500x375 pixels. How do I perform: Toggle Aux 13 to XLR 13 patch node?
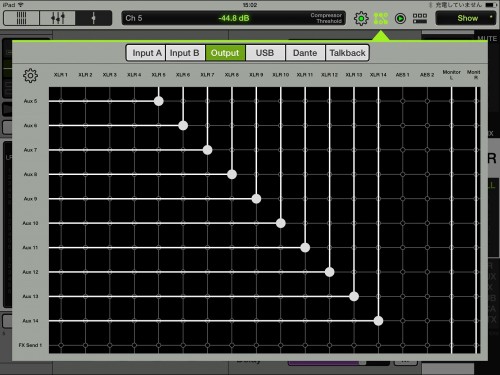(354, 296)
